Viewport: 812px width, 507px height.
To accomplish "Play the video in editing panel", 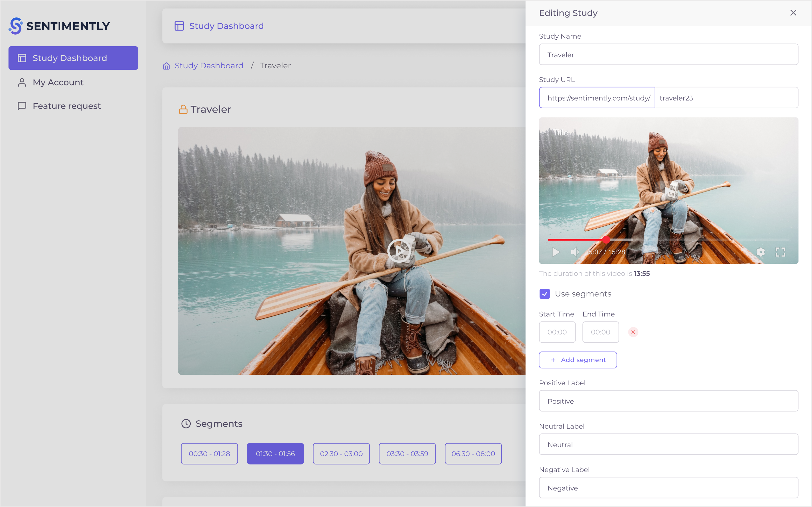I will click(x=556, y=252).
